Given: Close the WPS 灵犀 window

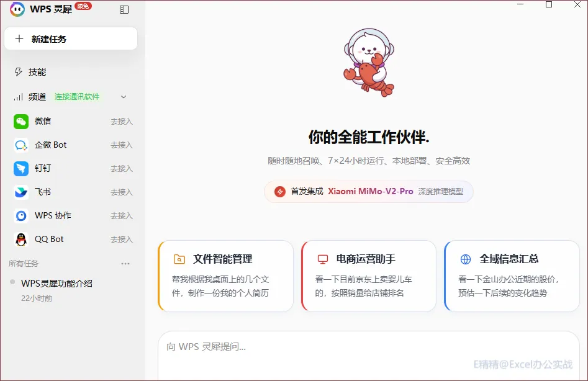Looking at the screenshot, I should pyautogui.click(x=577, y=4).
